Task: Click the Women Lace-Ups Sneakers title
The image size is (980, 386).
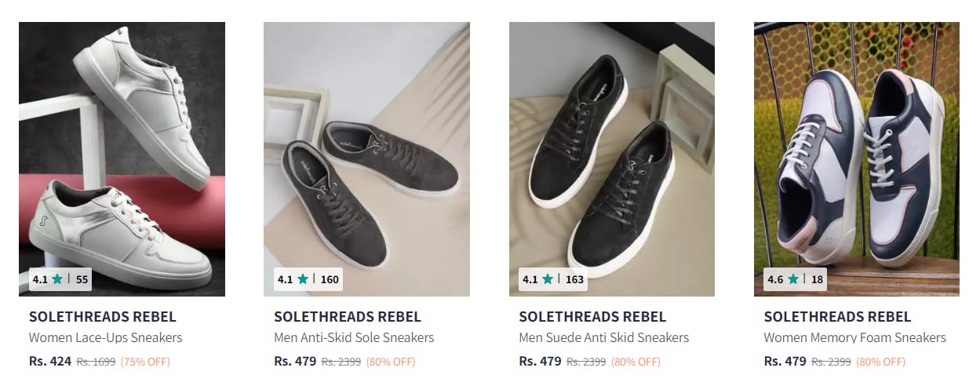Action: [105, 338]
